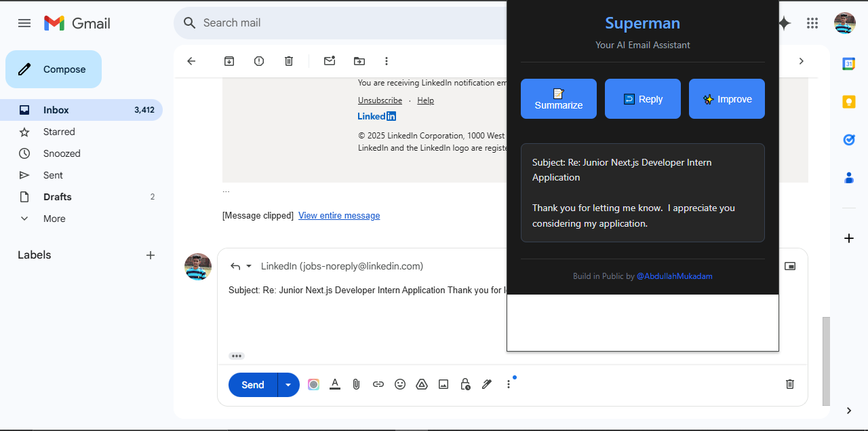Click View entire message link

[339, 216]
